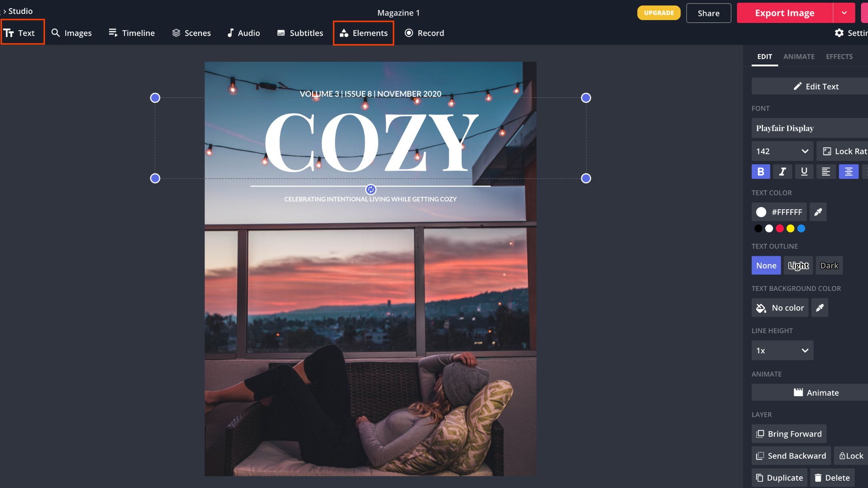Expand the font size 142 dropdown

pos(782,151)
